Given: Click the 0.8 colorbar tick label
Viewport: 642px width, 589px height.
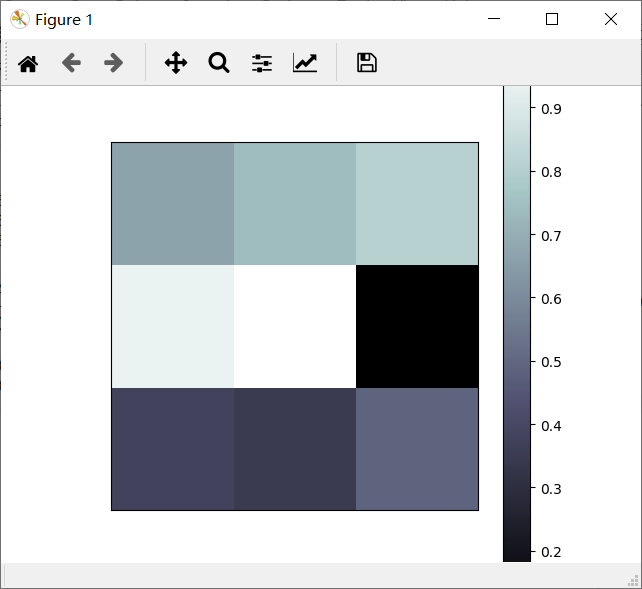Looking at the screenshot, I should 551,172.
